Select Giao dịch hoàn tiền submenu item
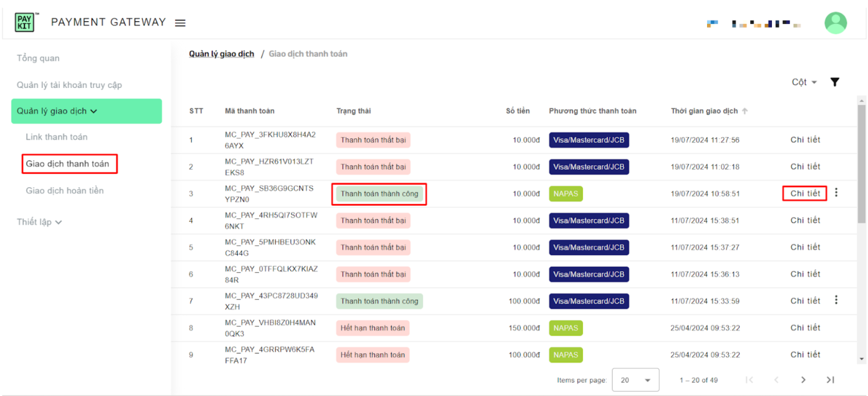The height and width of the screenshot is (396, 868). click(x=65, y=191)
